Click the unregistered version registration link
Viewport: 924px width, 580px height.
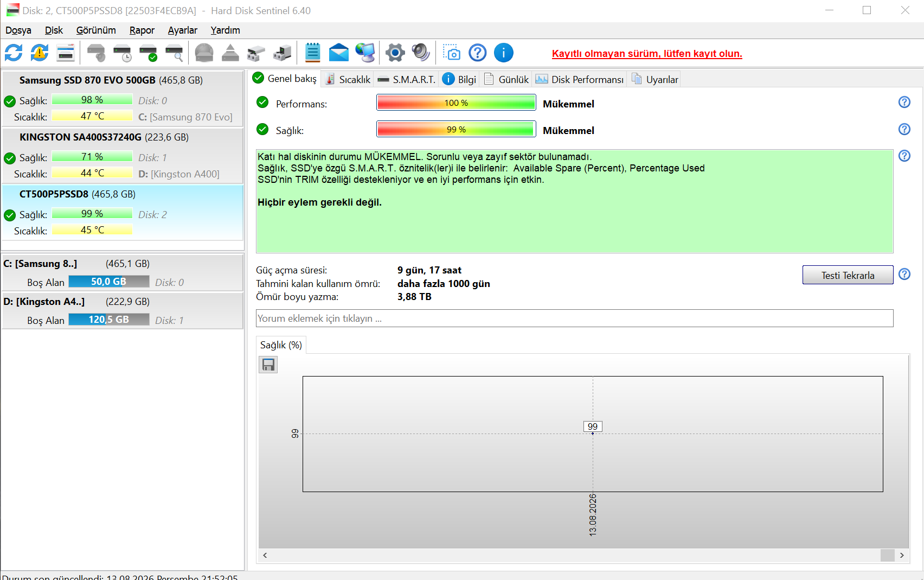tap(647, 54)
